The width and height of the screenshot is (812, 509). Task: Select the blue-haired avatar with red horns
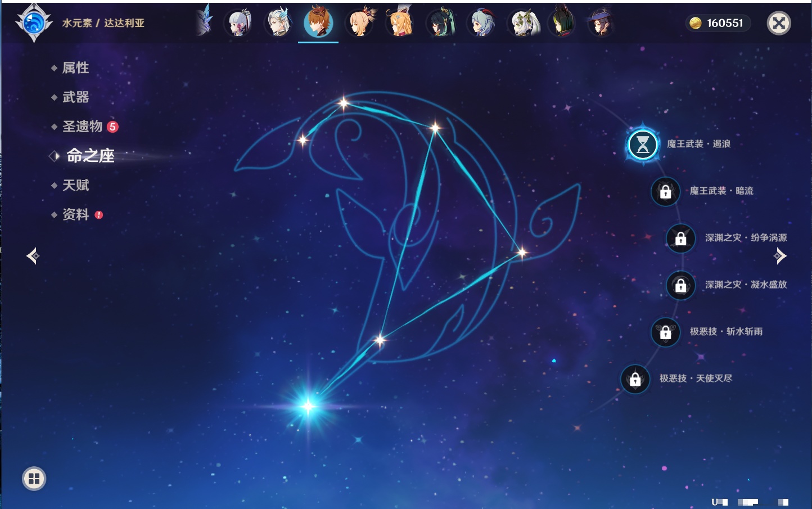coord(481,23)
